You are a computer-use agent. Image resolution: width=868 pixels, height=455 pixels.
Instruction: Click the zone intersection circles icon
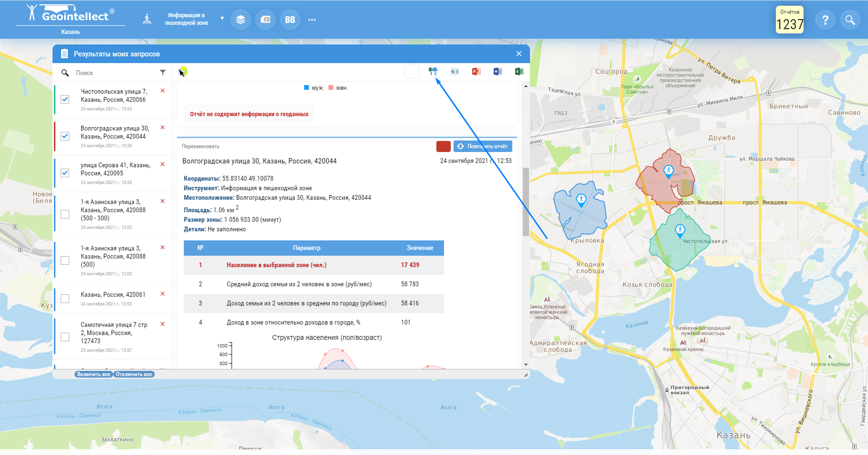coord(183,72)
